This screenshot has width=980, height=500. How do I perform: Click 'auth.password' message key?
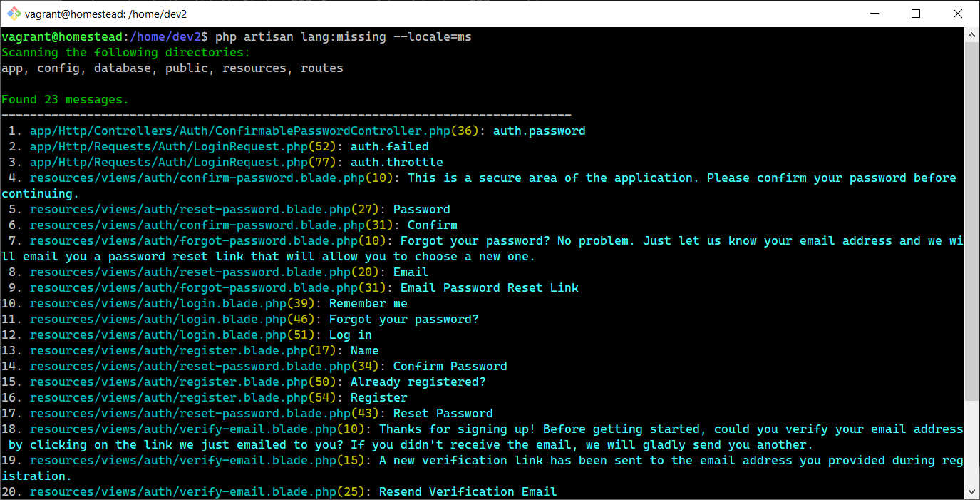540,131
